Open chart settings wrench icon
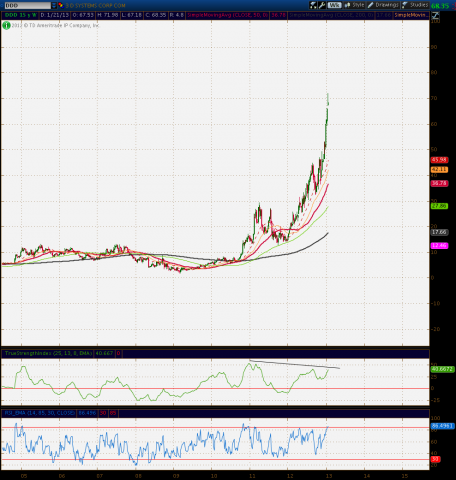 point(322,5)
